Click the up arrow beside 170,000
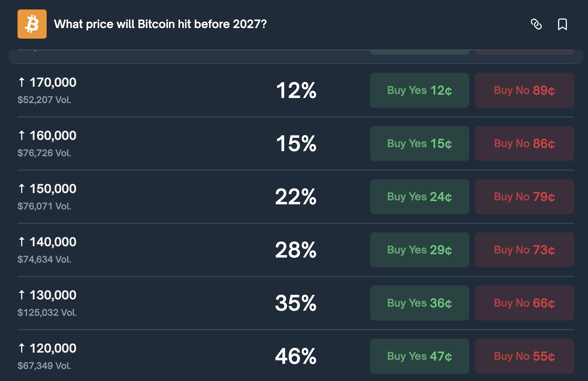Image resolution: width=588 pixels, height=381 pixels. [x=22, y=82]
